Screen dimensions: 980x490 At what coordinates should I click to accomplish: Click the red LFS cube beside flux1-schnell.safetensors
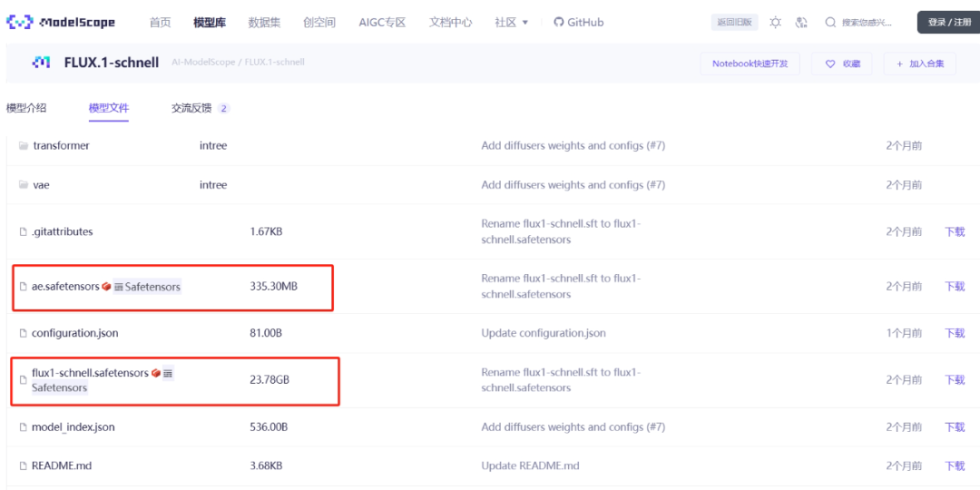coord(156,373)
